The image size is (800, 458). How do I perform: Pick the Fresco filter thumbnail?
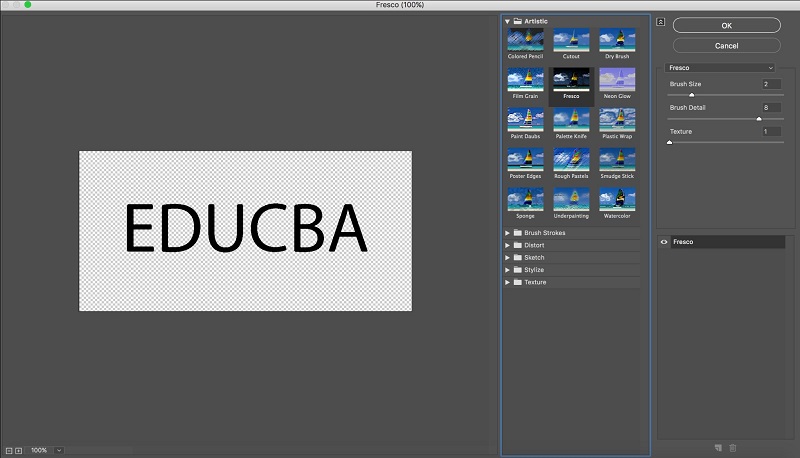pyautogui.click(x=571, y=80)
